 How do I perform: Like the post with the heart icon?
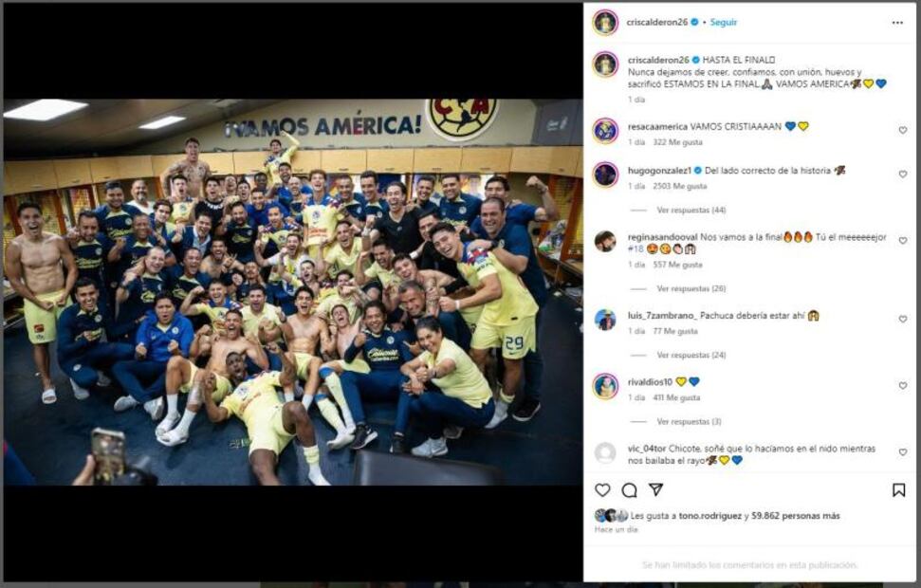coord(602,490)
